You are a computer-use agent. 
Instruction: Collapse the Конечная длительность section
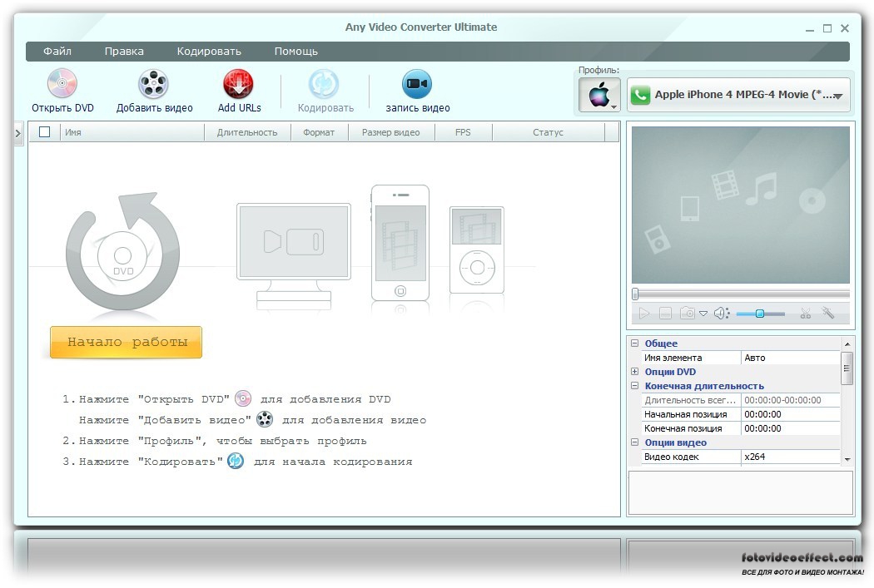click(634, 385)
